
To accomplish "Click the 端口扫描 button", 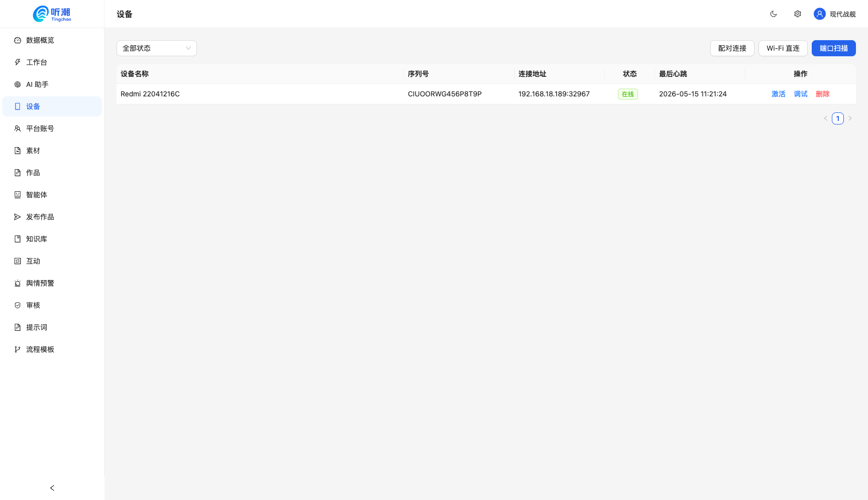I will pyautogui.click(x=834, y=48).
